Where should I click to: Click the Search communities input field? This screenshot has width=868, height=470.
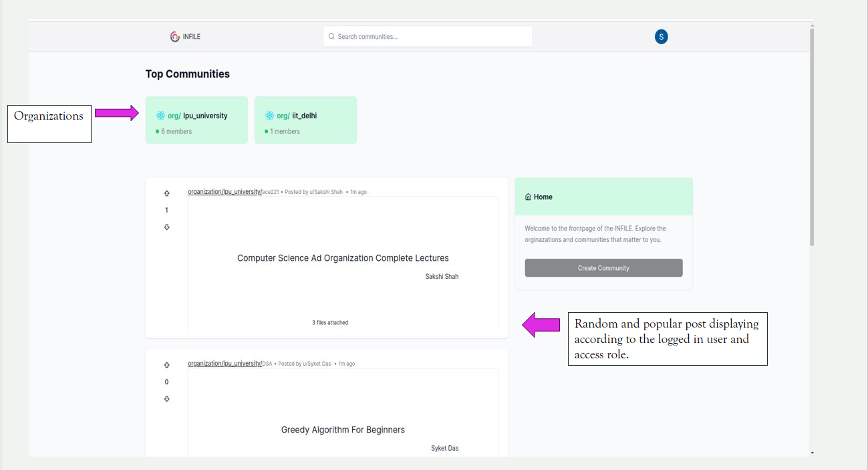[x=428, y=36]
